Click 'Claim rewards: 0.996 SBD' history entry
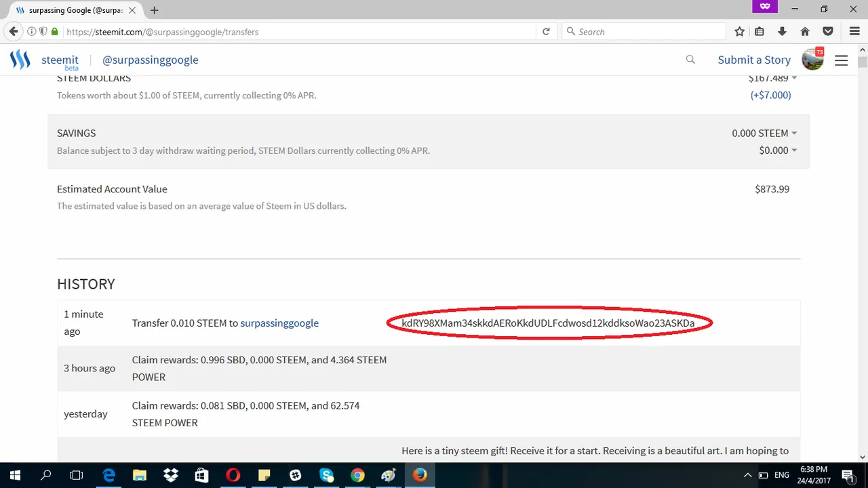 point(259,368)
